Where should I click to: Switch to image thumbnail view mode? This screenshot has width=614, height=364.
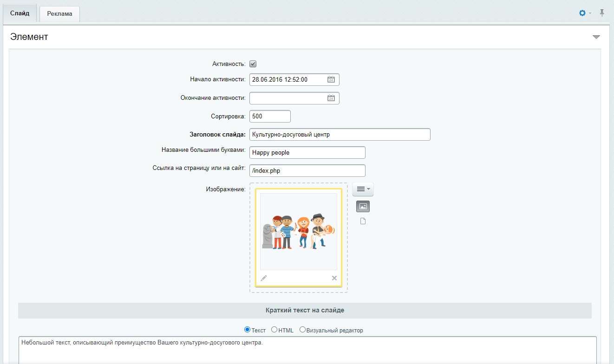[x=363, y=206]
